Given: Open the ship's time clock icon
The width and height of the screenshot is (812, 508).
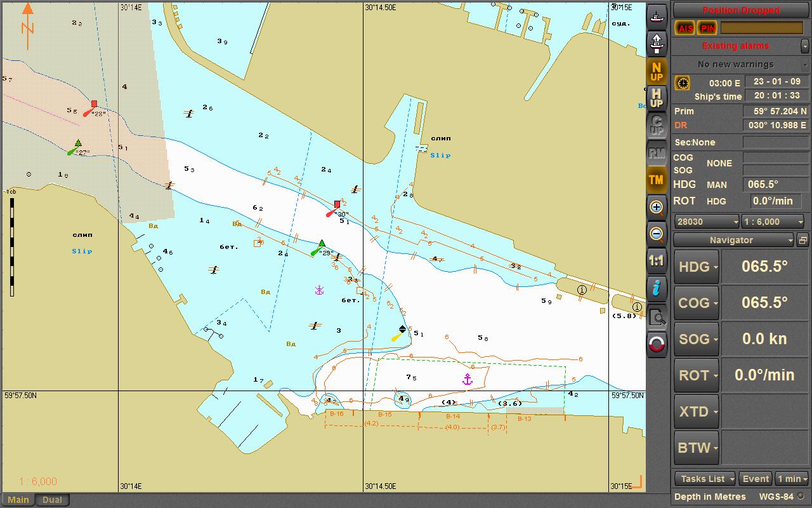Looking at the screenshot, I should 682,83.
